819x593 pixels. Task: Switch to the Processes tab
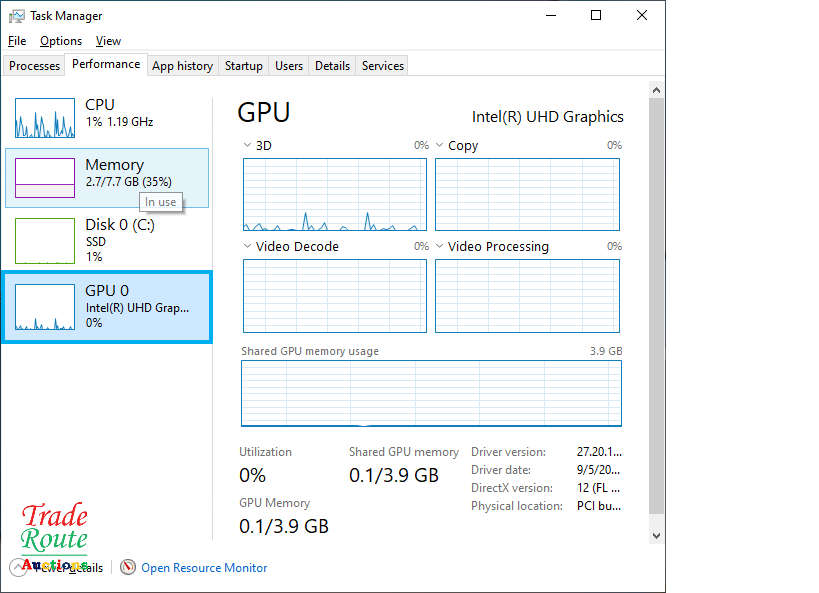[x=35, y=66]
